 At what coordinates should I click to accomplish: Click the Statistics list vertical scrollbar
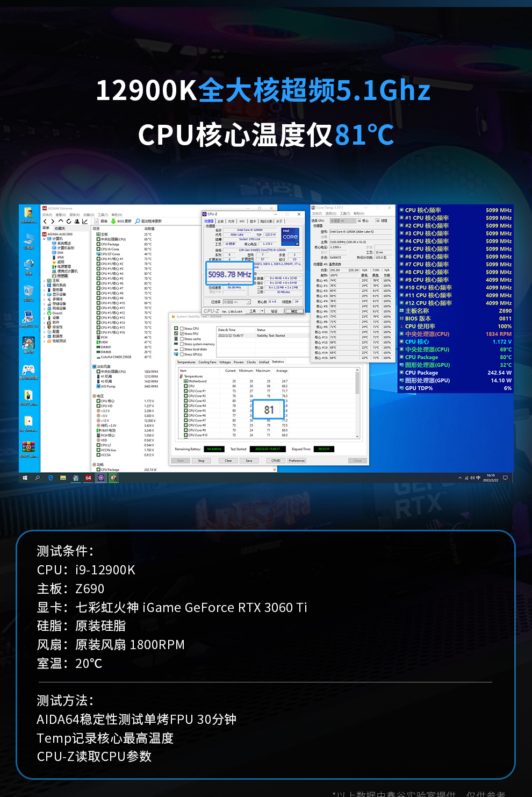357,403
